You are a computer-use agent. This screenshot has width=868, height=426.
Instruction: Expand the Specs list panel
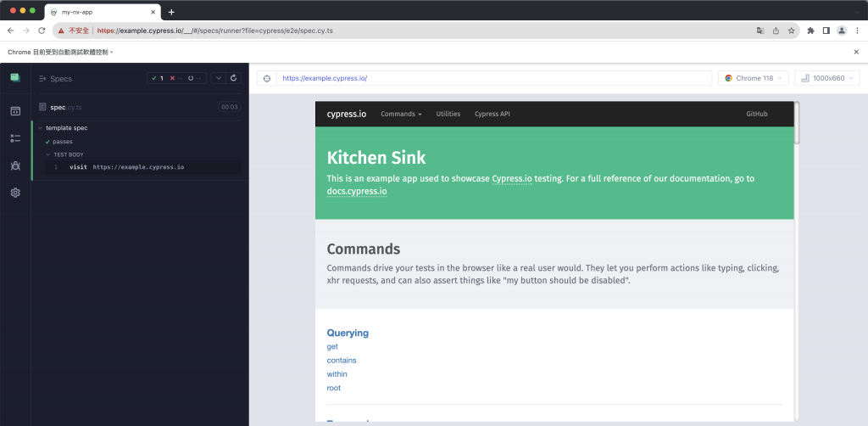pos(42,79)
